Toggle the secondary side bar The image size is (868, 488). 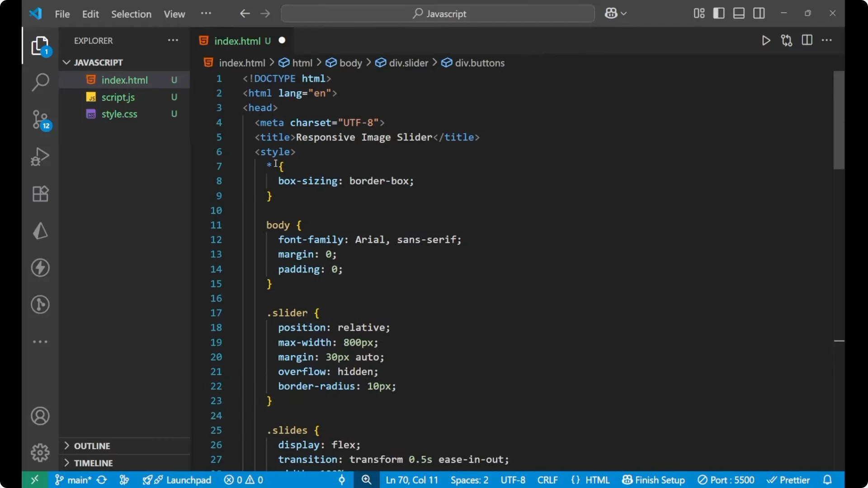point(759,13)
